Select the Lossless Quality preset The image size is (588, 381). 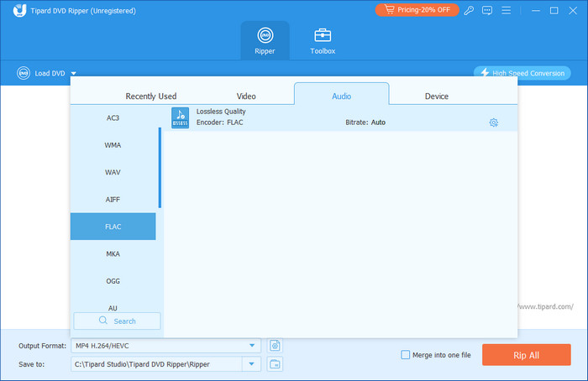click(x=340, y=117)
